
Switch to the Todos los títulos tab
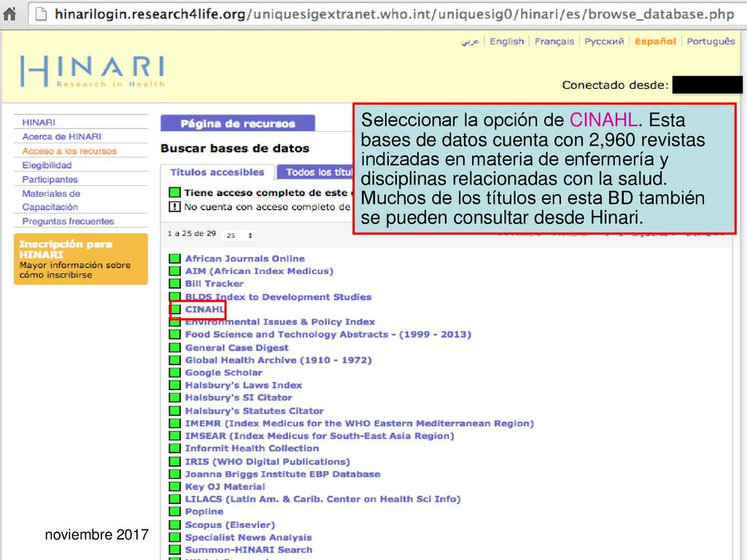tap(315, 172)
